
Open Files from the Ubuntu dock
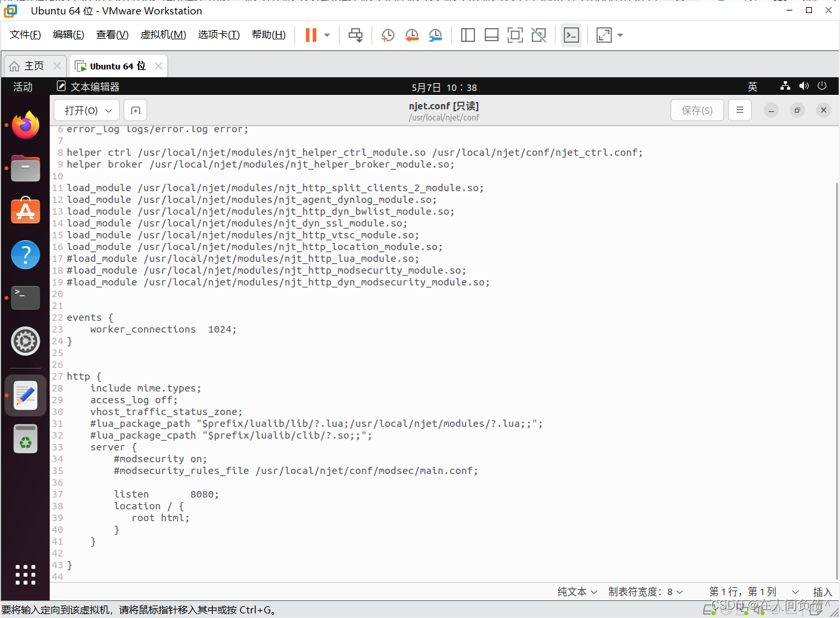point(26,168)
